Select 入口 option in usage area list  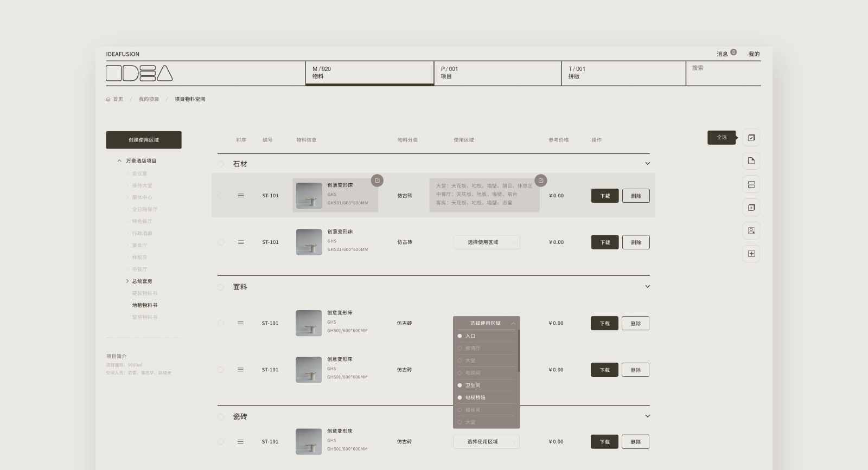click(470, 336)
